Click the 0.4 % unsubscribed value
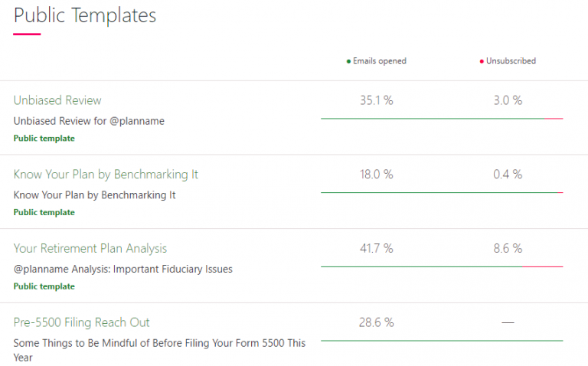588x366 pixels. point(508,175)
